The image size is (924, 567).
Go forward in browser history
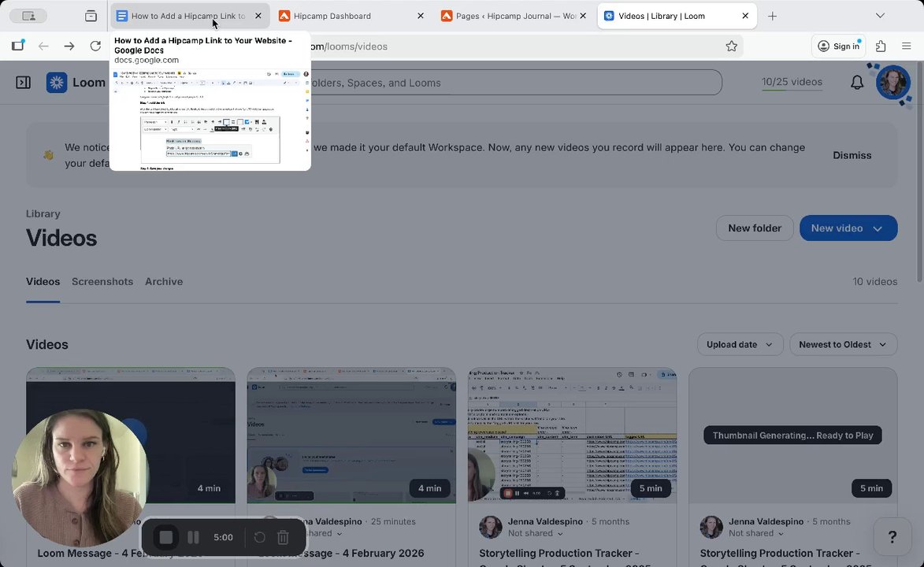tap(69, 46)
